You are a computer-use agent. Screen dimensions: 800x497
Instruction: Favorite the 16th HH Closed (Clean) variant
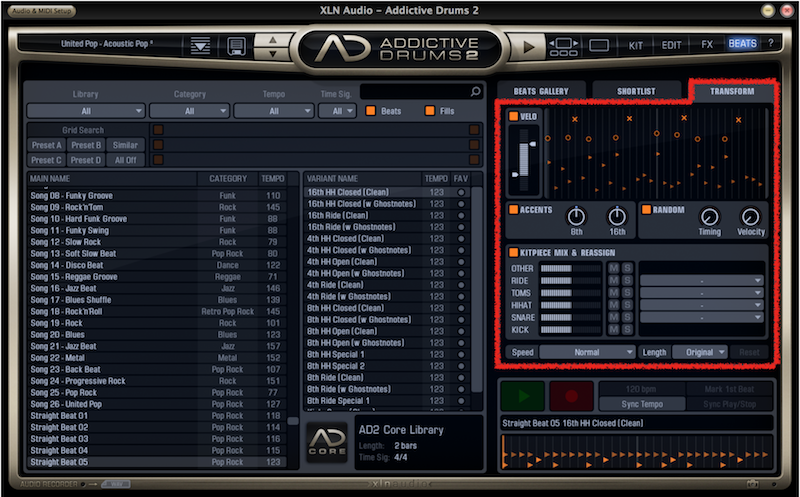(461, 192)
